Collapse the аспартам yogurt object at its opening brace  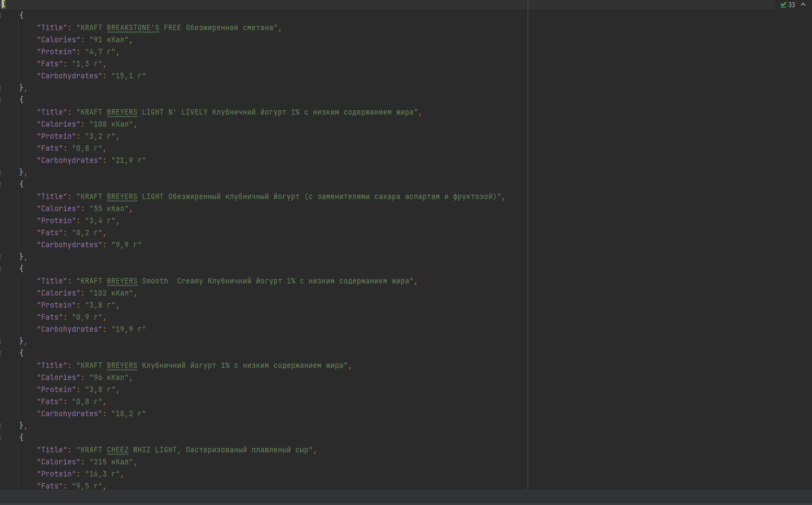tap(1, 184)
